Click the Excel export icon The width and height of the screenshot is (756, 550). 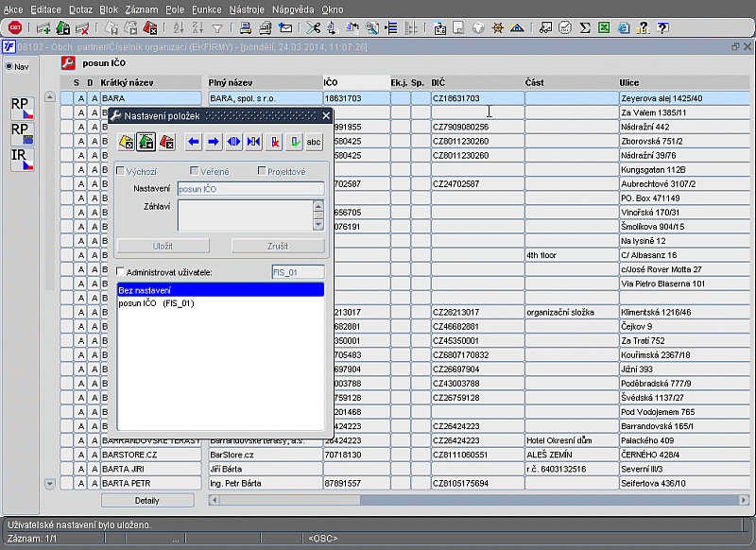point(604,28)
